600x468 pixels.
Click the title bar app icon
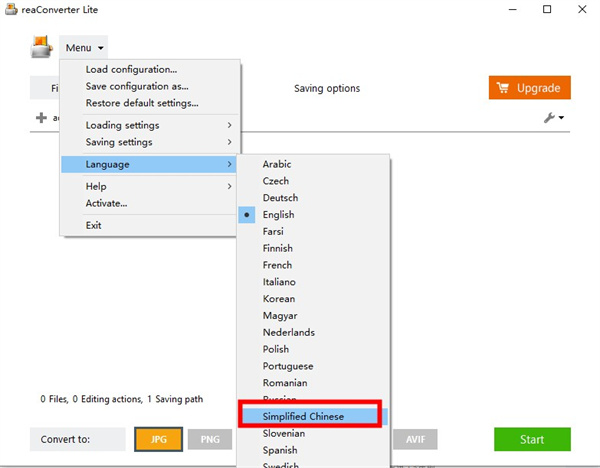coord(11,9)
